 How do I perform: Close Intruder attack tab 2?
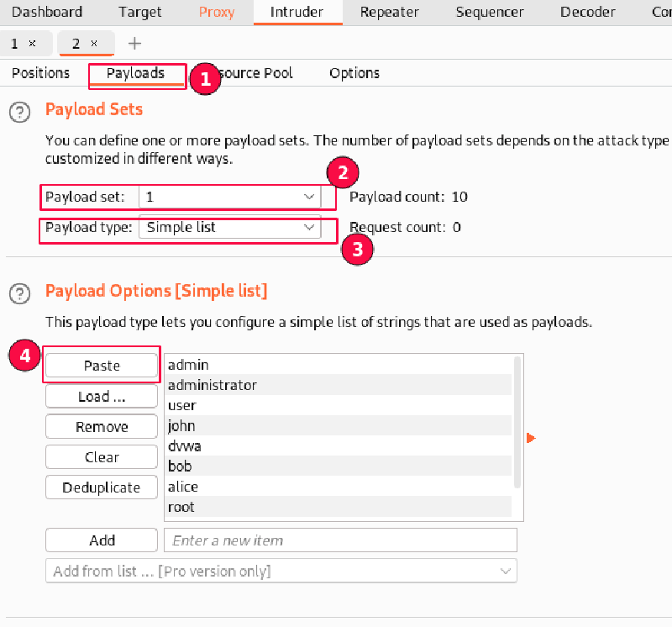(x=94, y=44)
